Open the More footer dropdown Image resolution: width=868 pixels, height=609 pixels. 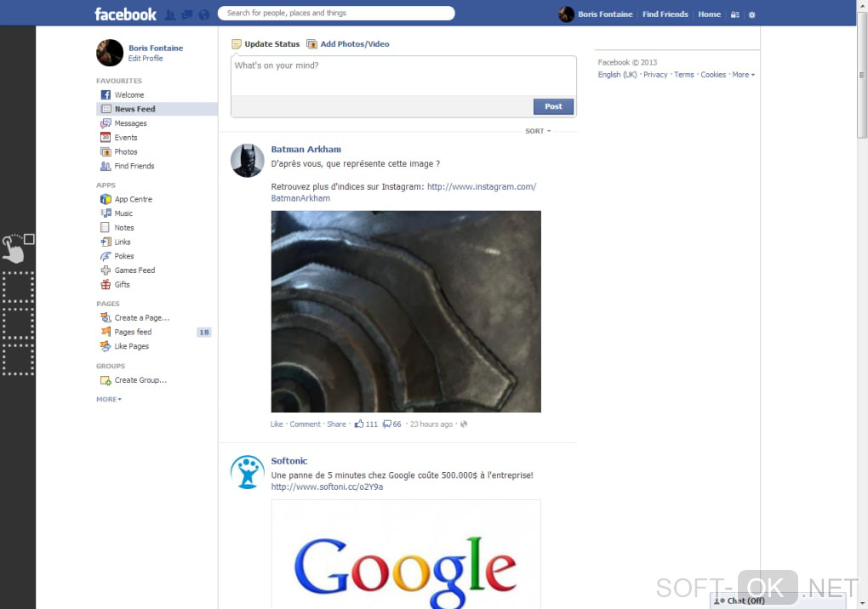(744, 75)
